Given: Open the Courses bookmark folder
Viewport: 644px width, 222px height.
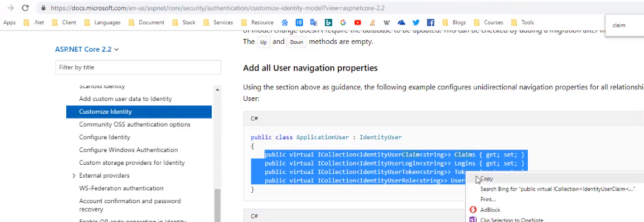Looking at the screenshot, I should [x=488, y=23].
